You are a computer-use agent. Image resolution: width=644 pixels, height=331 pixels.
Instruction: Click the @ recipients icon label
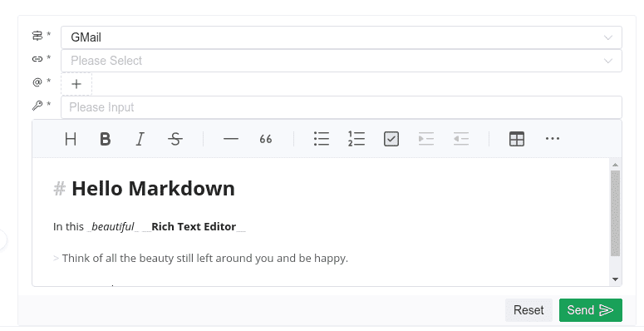pos(37,82)
